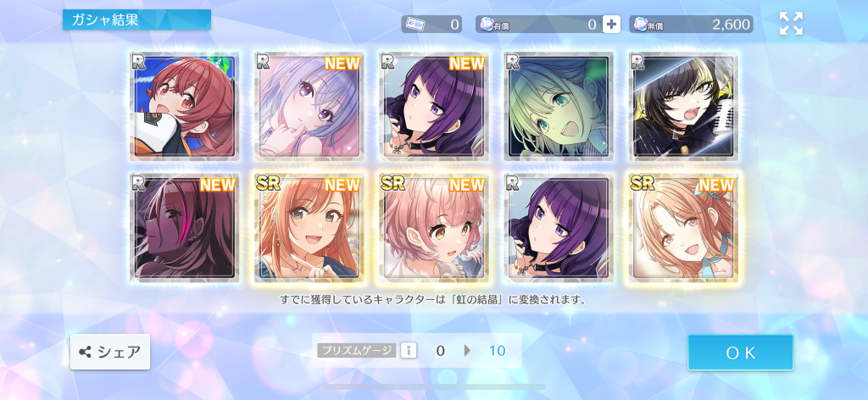
Task: Click the share icon on シェア button
Action: (86, 352)
